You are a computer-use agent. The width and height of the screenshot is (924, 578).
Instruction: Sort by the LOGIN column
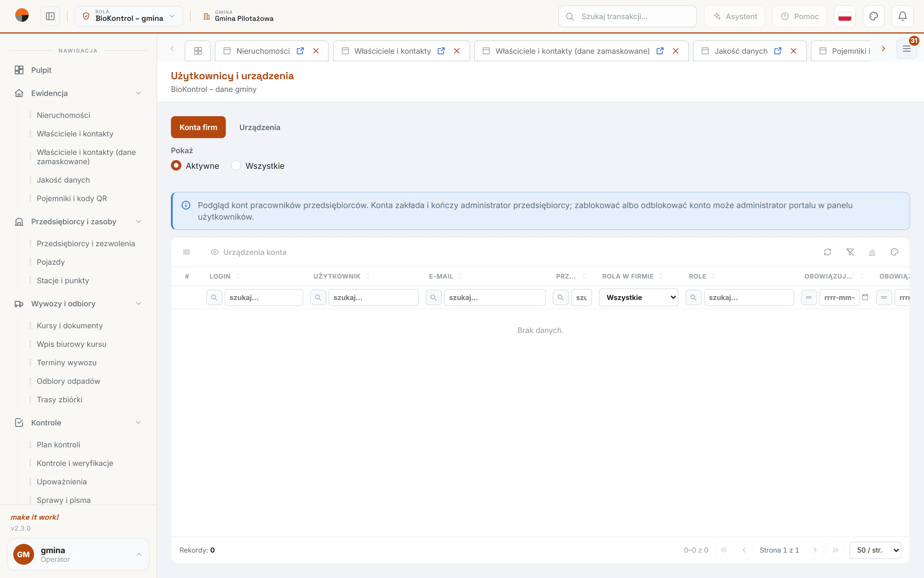click(x=224, y=276)
